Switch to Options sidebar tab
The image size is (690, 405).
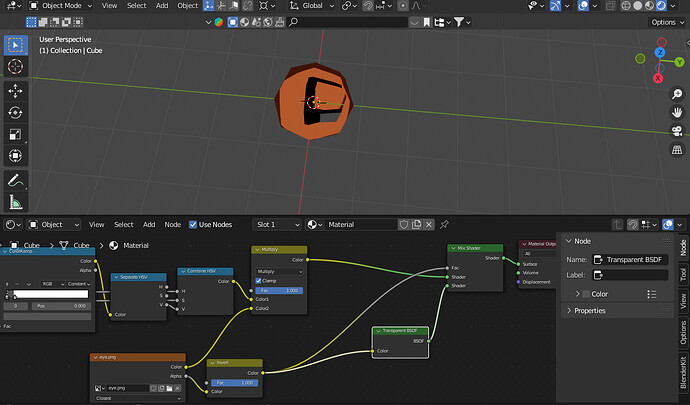683,332
